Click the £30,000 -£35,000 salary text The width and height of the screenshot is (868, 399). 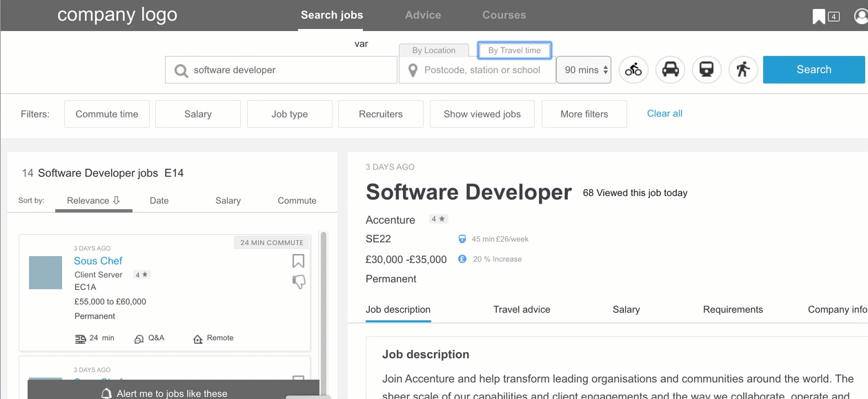point(406,260)
